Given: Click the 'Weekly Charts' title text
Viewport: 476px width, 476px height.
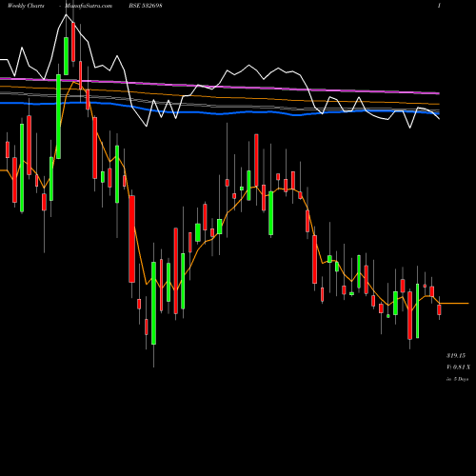Looking at the screenshot, I should tap(26, 6).
